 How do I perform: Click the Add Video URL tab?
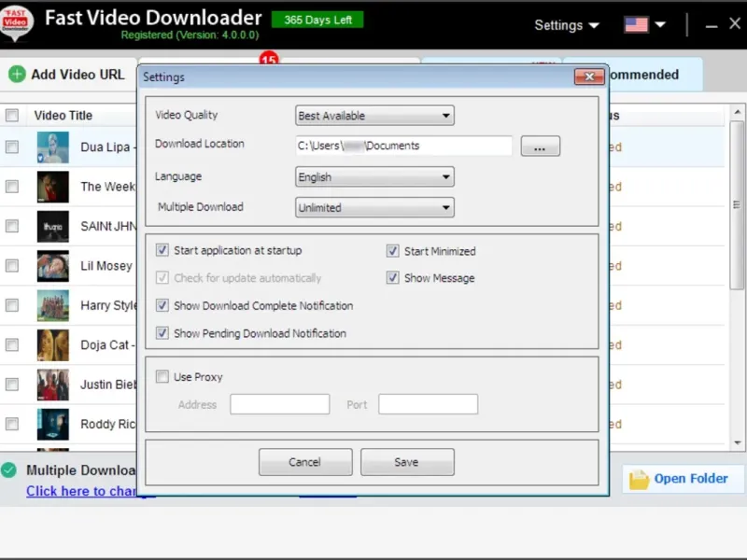point(67,75)
